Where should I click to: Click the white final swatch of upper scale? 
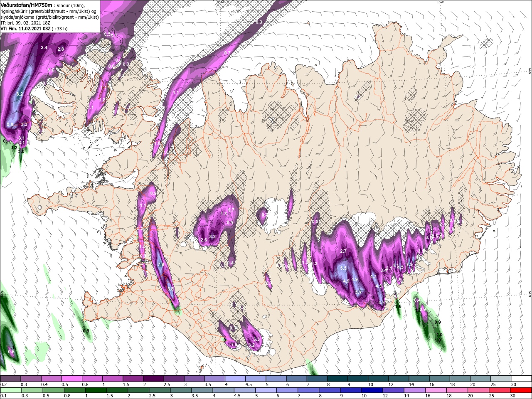[x=521, y=379]
